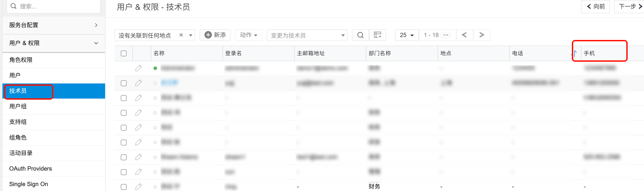Click the ellipsis next to 1 - 18
Screen dimensions: 644x191
coord(446,35)
